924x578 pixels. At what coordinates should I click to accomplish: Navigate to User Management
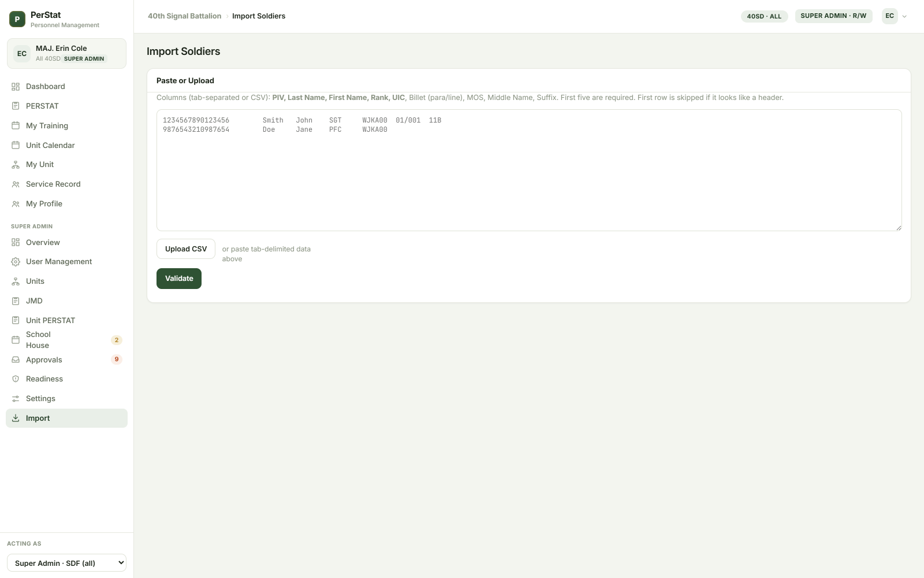pyautogui.click(x=66, y=262)
